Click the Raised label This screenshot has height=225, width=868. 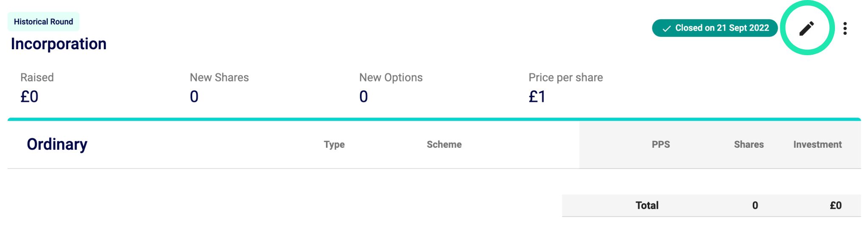(x=37, y=77)
